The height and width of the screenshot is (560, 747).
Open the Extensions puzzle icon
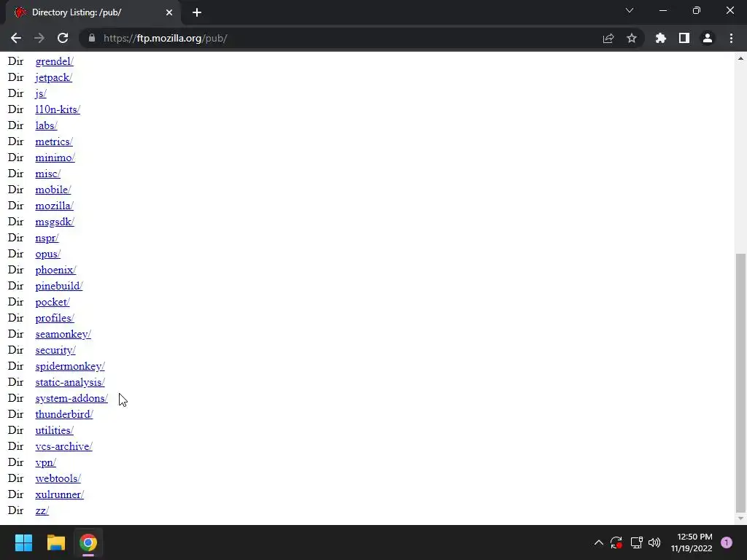point(661,38)
